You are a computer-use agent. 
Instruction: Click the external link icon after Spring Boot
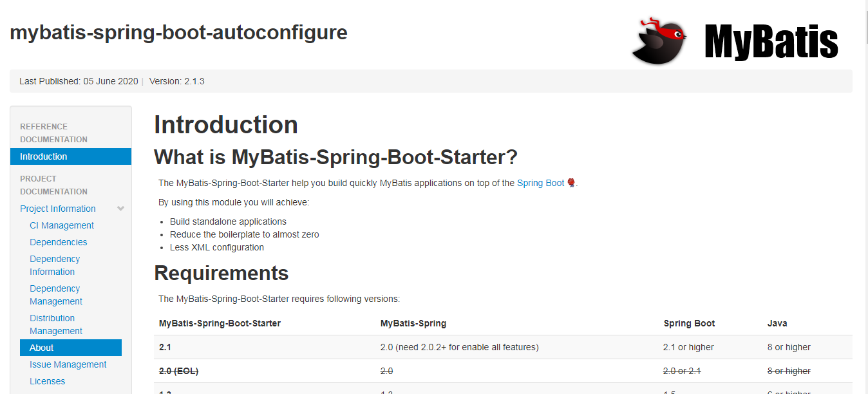(571, 183)
